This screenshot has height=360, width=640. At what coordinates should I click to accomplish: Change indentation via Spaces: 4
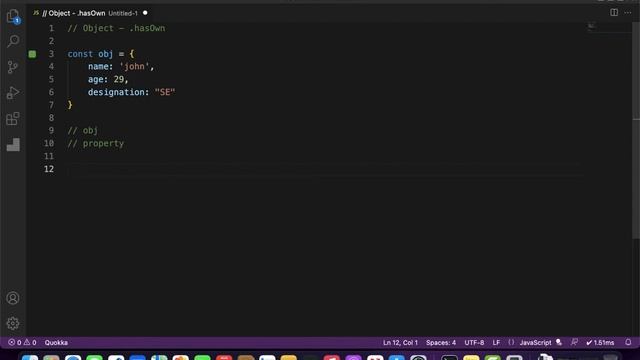click(441, 342)
